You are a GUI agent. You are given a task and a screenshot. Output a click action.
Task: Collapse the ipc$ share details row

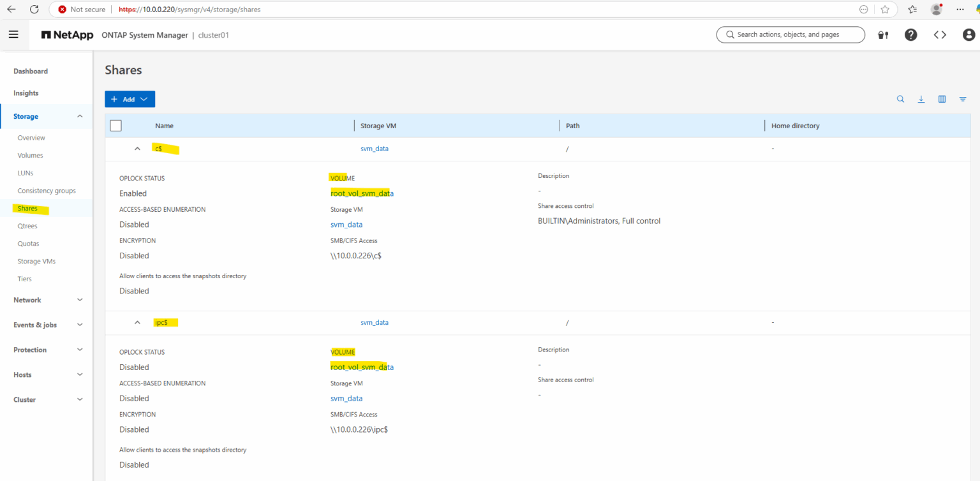[x=137, y=322]
